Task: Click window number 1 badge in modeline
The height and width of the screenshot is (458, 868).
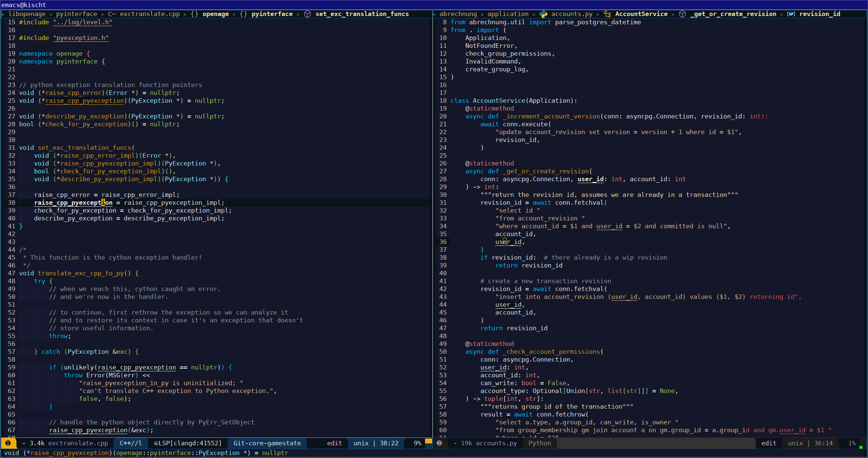Action: tap(8, 443)
